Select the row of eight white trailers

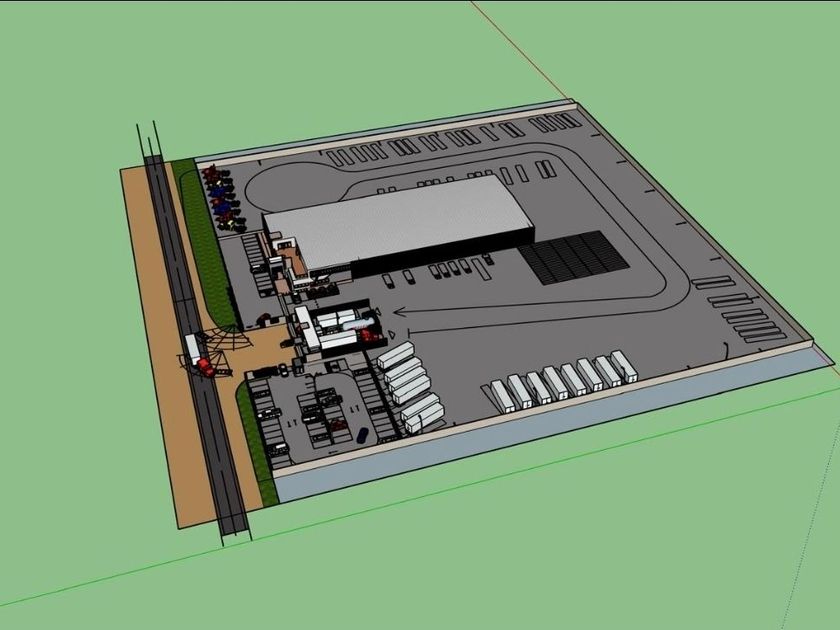(564, 381)
